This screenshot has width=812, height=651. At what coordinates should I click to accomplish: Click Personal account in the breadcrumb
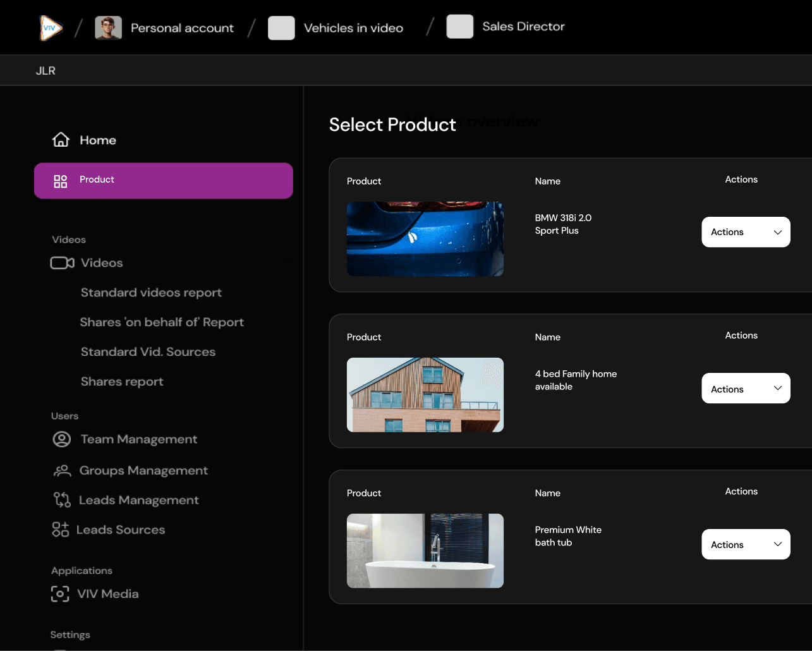tap(182, 28)
